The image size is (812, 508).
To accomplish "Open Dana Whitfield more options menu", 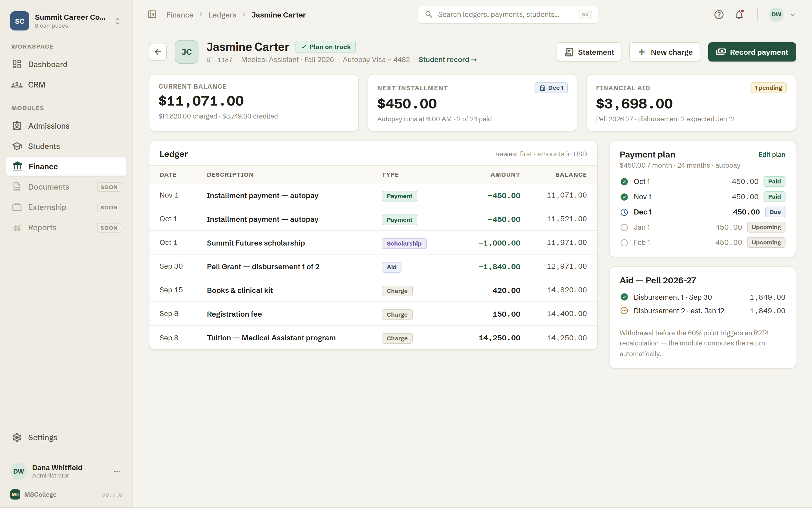I will point(117,471).
